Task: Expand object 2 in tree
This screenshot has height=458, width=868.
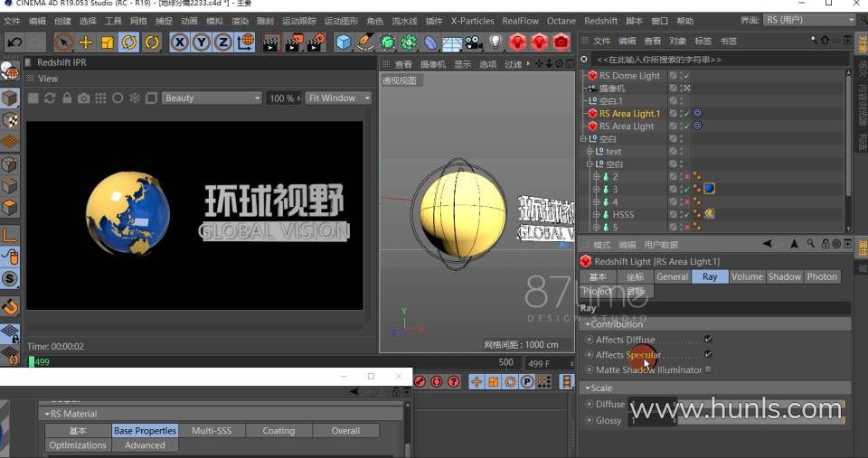Action: [x=597, y=176]
